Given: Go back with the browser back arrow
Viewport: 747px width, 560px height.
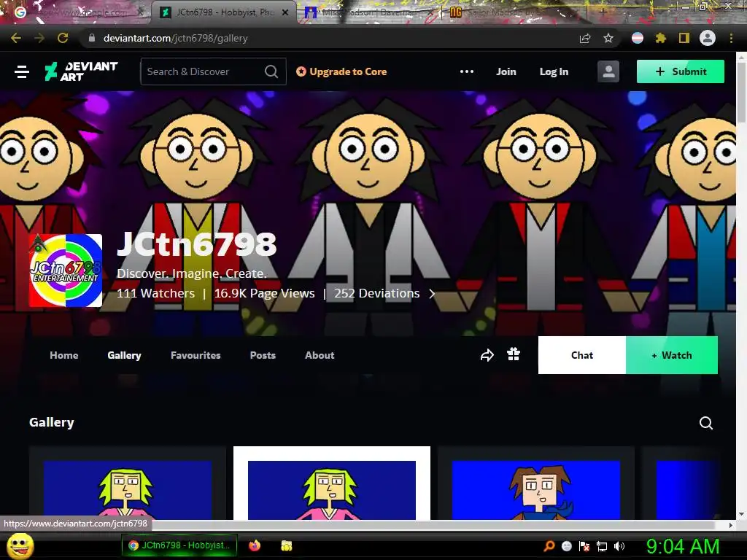Looking at the screenshot, I should (16, 38).
